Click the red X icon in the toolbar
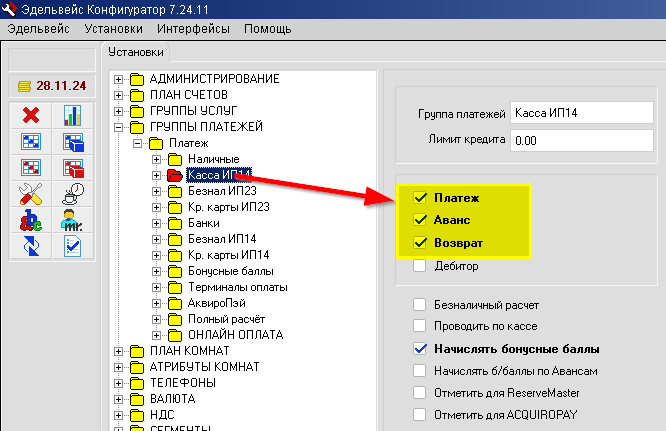666x431 pixels. [30, 115]
